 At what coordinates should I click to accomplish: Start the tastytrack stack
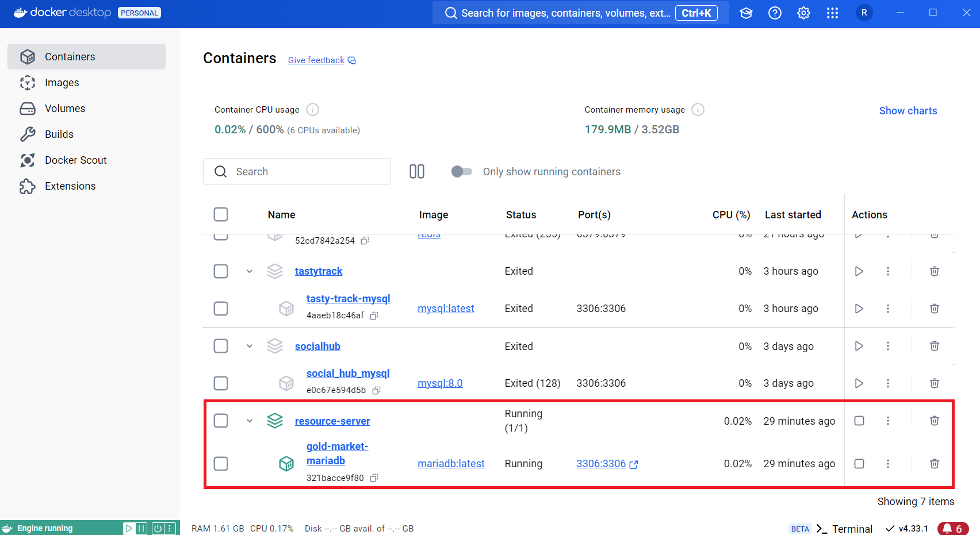point(859,271)
